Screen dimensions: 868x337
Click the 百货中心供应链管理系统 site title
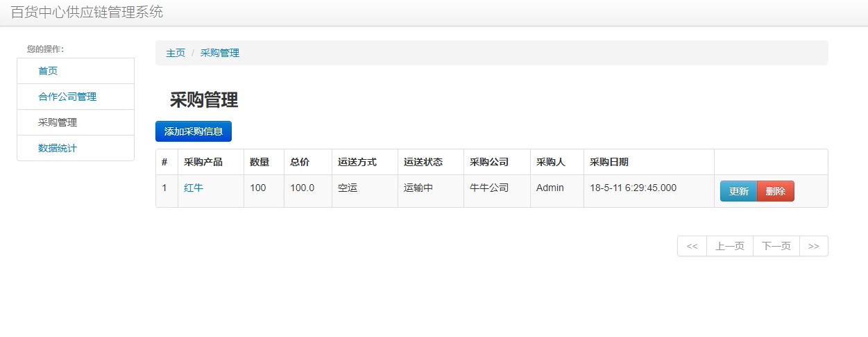point(87,12)
